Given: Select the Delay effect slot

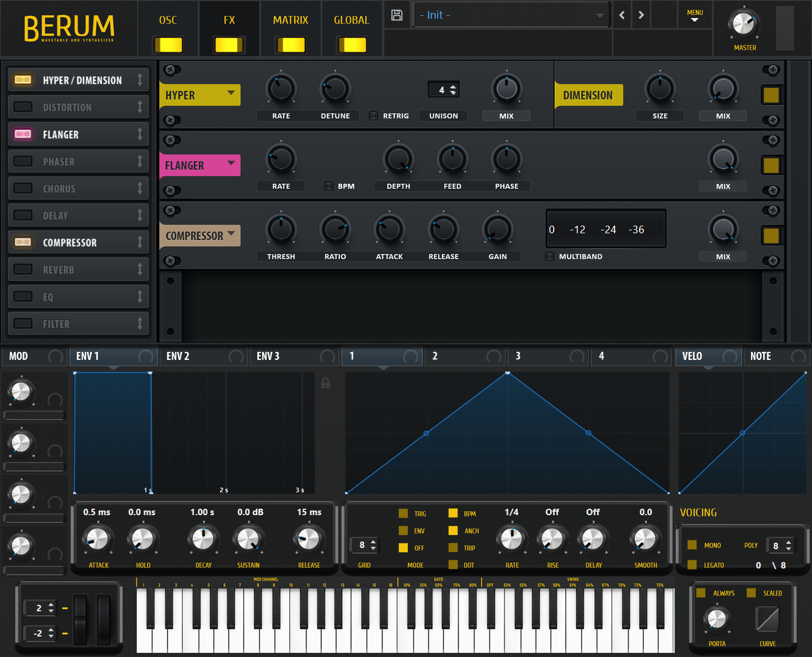Looking at the screenshot, I should (x=79, y=215).
